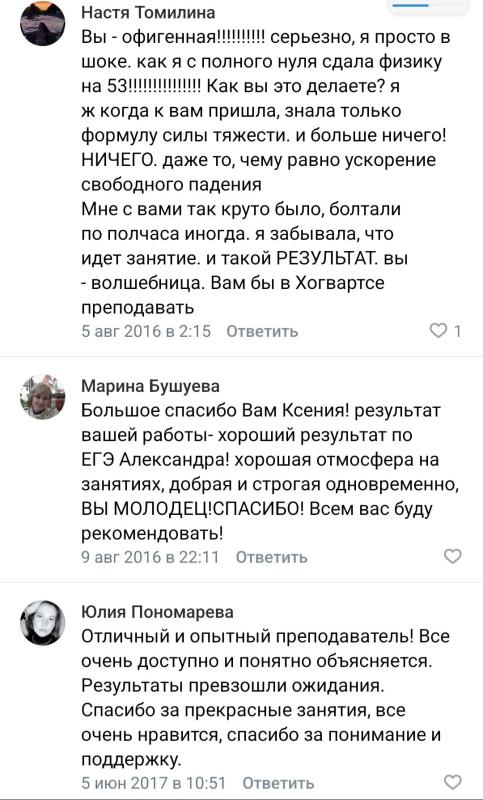This screenshot has width=483, height=800.
Task: Open the timestamp 5 авг 2016 в 2:15
Action: point(146,331)
